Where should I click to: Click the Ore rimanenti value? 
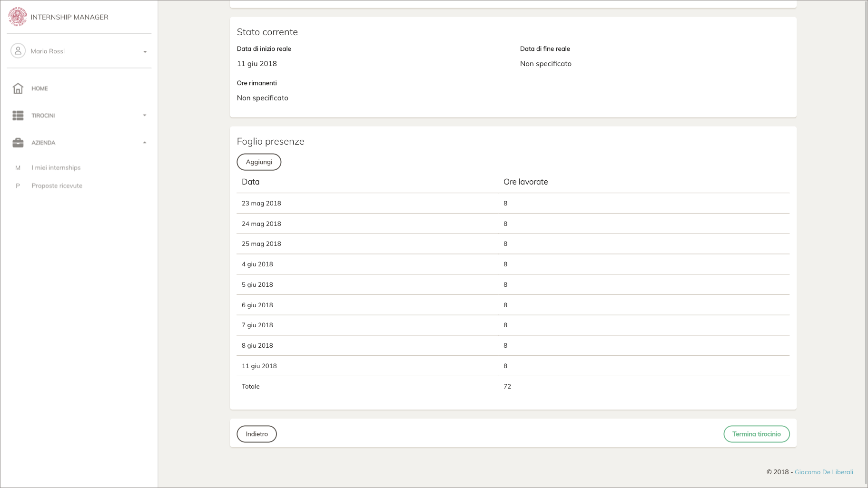click(x=263, y=98)
